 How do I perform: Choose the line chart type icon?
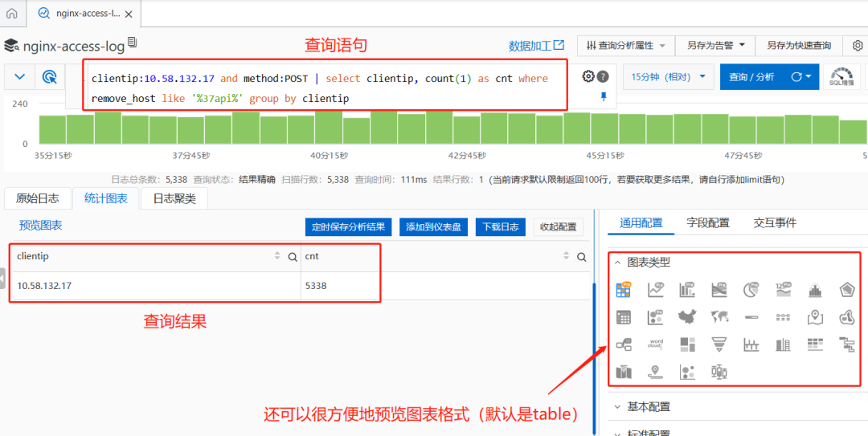click(656, 288)
